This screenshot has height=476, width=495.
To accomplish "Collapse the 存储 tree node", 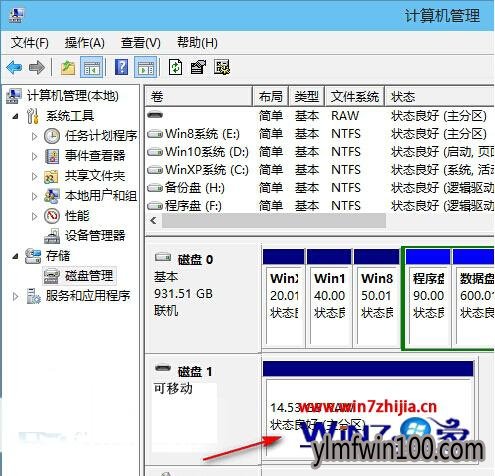I will point(15,256).
